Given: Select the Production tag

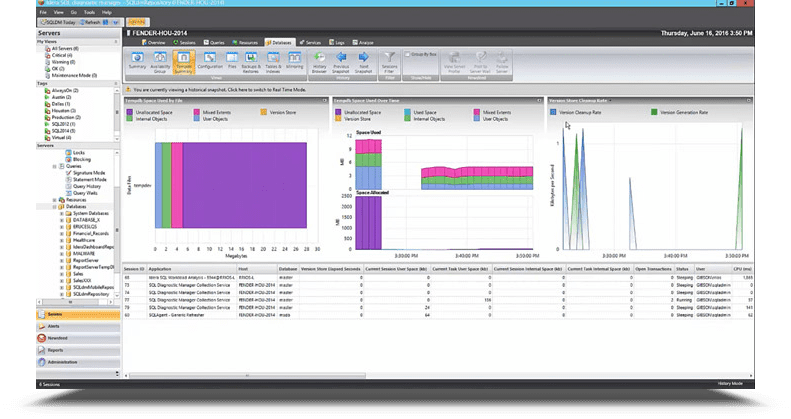Looking at the screenshot, I should pyautogui.click(x=66, y=117).
